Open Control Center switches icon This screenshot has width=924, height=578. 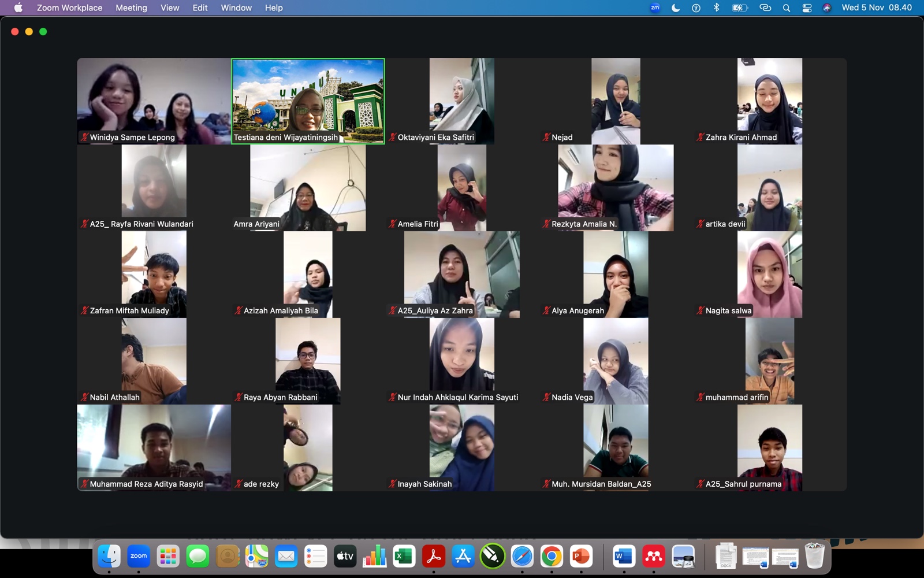click(x=807, y=8)
